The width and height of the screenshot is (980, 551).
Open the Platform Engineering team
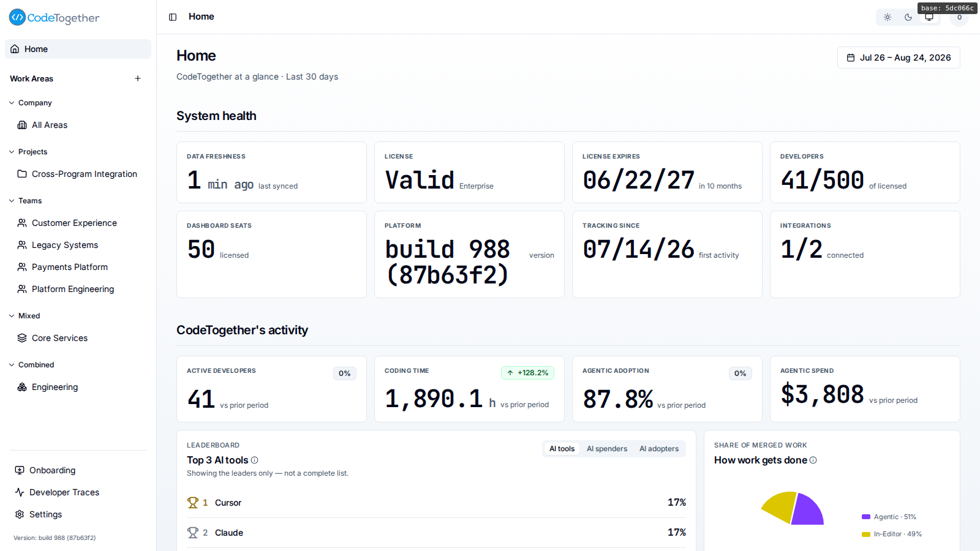tap(80, 289)
